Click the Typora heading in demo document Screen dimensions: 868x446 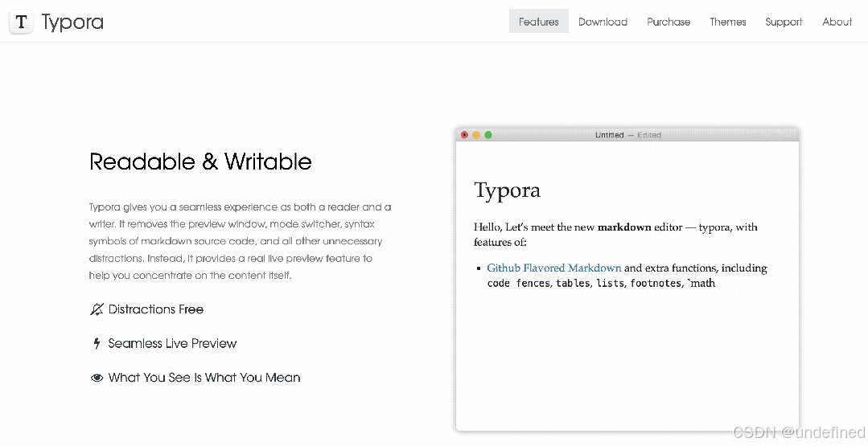pos(507,190)
